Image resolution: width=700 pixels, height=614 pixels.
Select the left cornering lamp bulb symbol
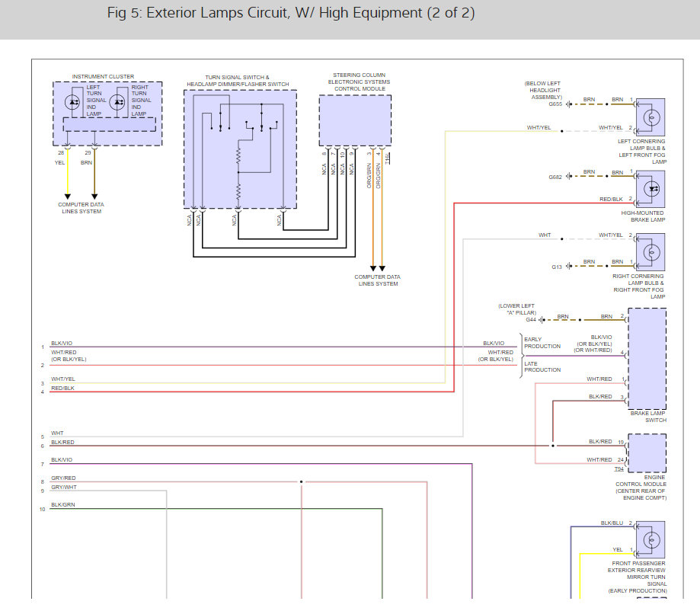pyautogui.click(x=651, y=118)
